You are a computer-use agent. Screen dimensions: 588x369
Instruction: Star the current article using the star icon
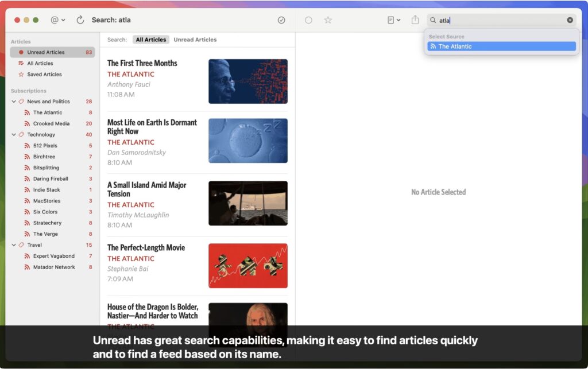click(x=328, y=20)
